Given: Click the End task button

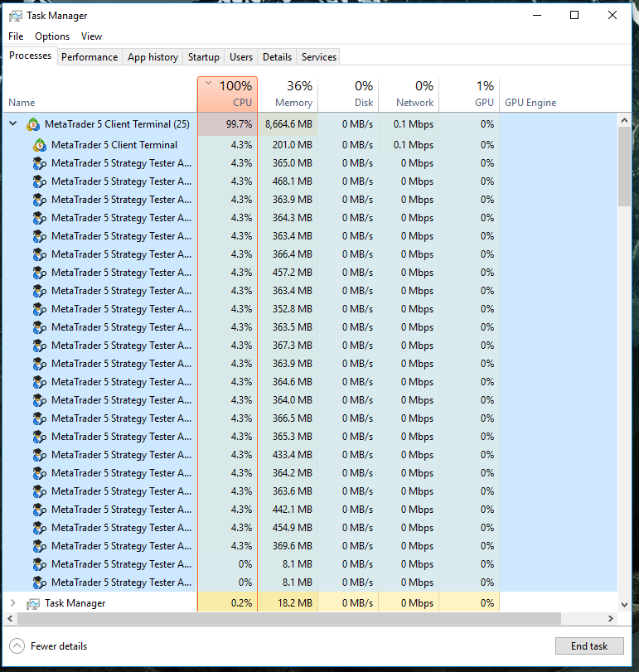Looking at the screenshot, I should click(589, 646).
